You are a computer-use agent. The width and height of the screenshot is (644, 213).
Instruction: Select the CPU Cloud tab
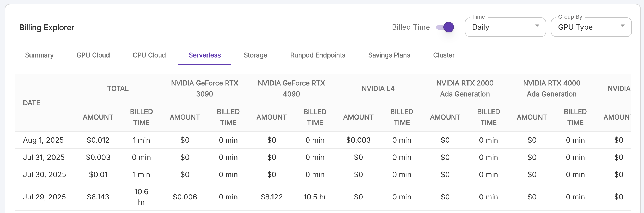click(149, 55)
